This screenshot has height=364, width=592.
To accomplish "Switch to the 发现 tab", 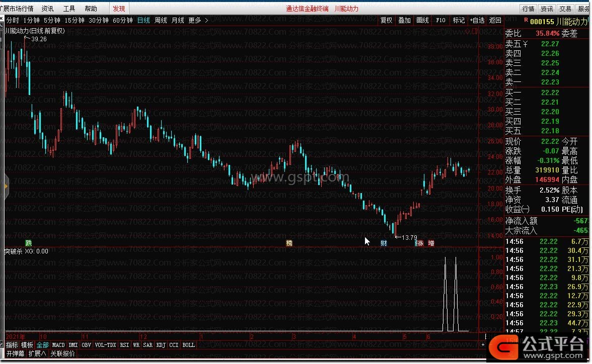I will [119, 9].
